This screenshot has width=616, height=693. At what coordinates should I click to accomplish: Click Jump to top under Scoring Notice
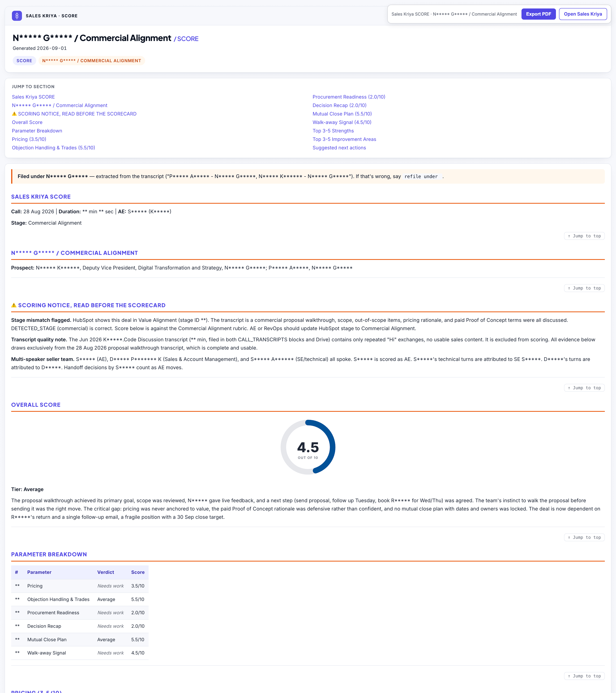(x=584, y=388)
